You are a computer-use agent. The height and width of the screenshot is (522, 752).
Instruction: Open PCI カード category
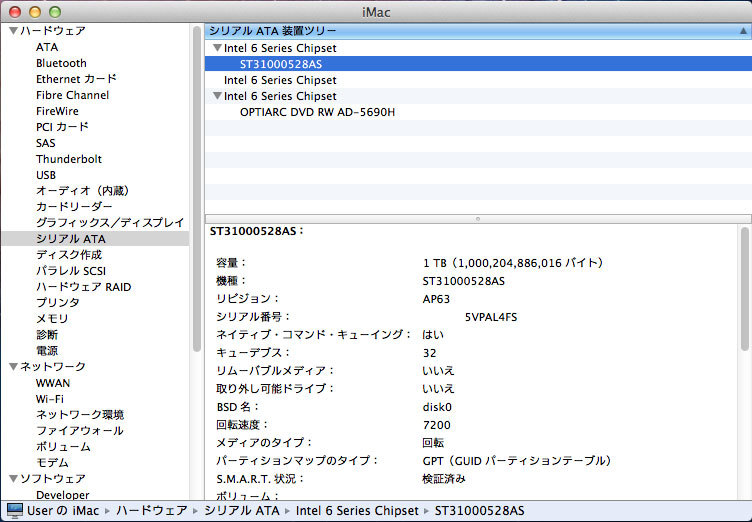coord(62,127)
